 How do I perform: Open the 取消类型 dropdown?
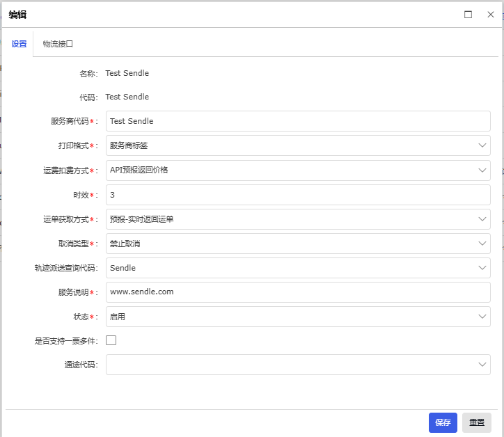(297, 244)
